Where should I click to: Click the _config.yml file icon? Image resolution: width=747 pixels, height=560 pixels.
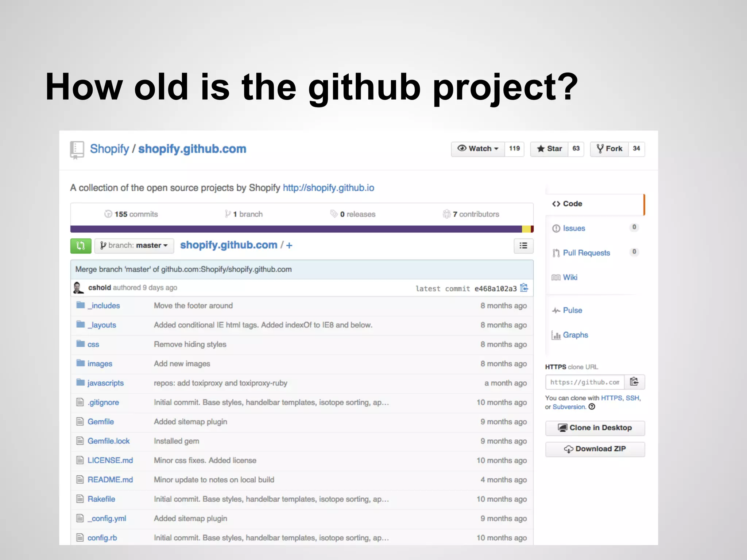pyautogui.click(x=80, y=518)
